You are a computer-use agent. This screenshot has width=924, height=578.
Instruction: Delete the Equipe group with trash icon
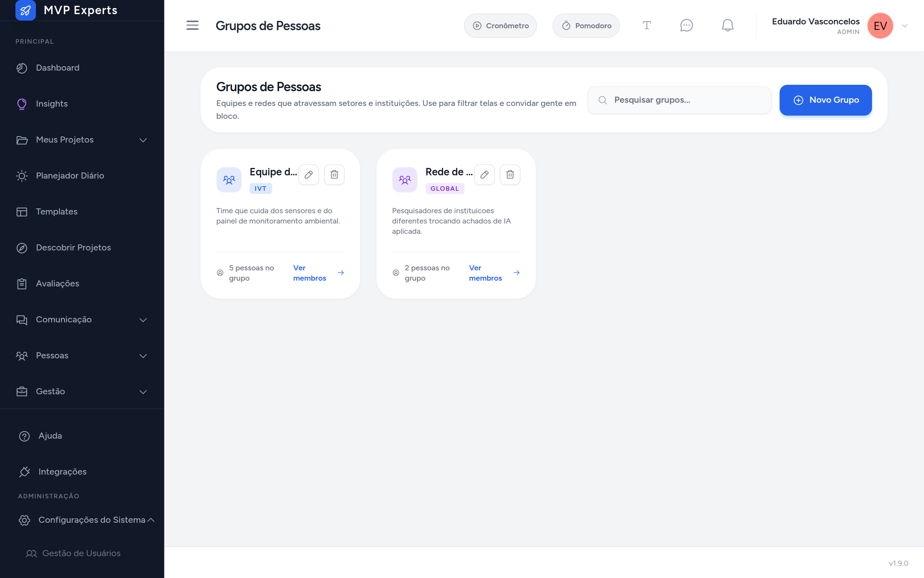[x=334, y=175]
